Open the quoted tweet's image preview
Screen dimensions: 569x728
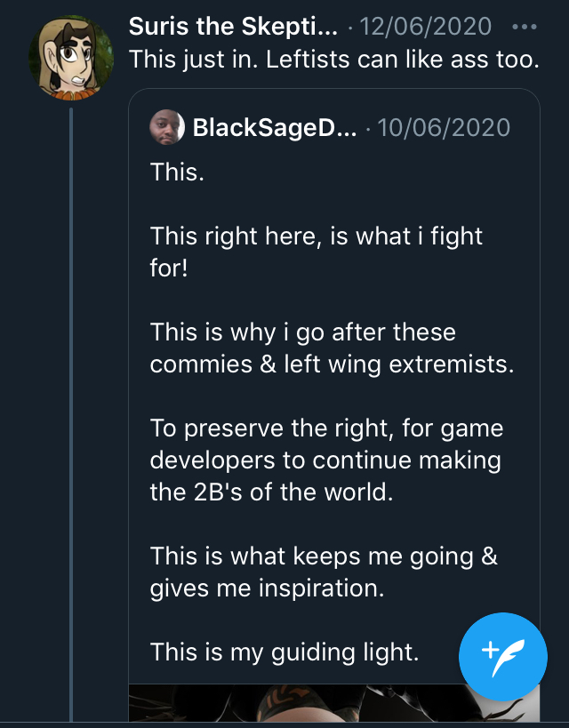[334, 703]
